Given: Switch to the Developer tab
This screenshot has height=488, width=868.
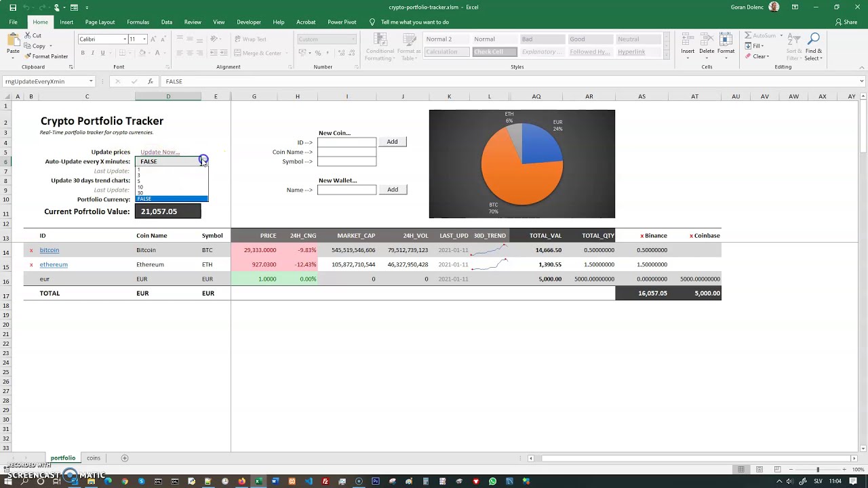Looking at the screenshot, I should [x=249, y=22].
